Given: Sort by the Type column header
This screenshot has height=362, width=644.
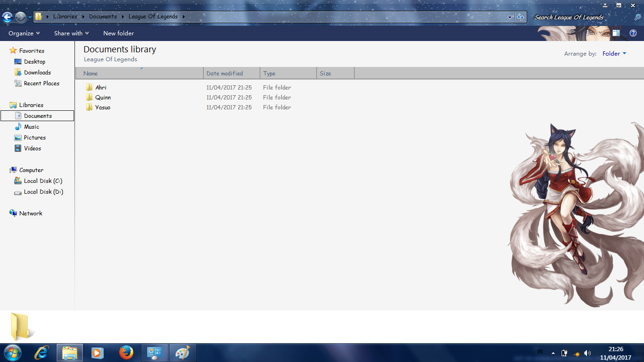Looking at the screenshot, I should coord(288,74).
